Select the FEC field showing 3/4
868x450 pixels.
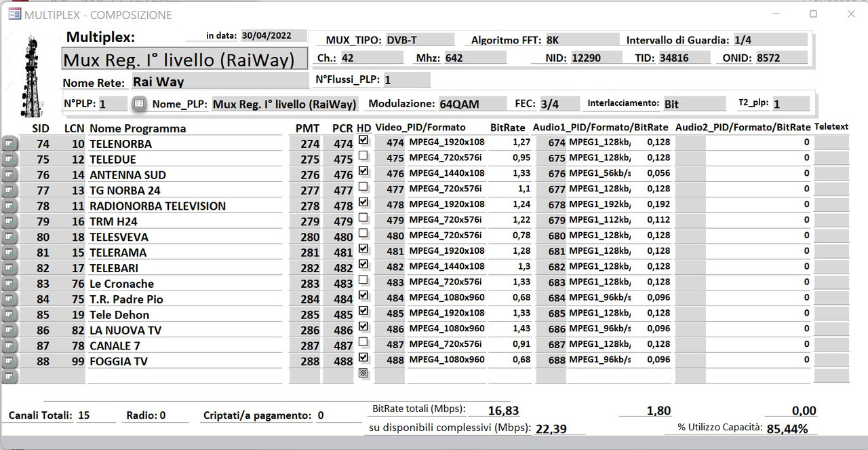[559, 104]
